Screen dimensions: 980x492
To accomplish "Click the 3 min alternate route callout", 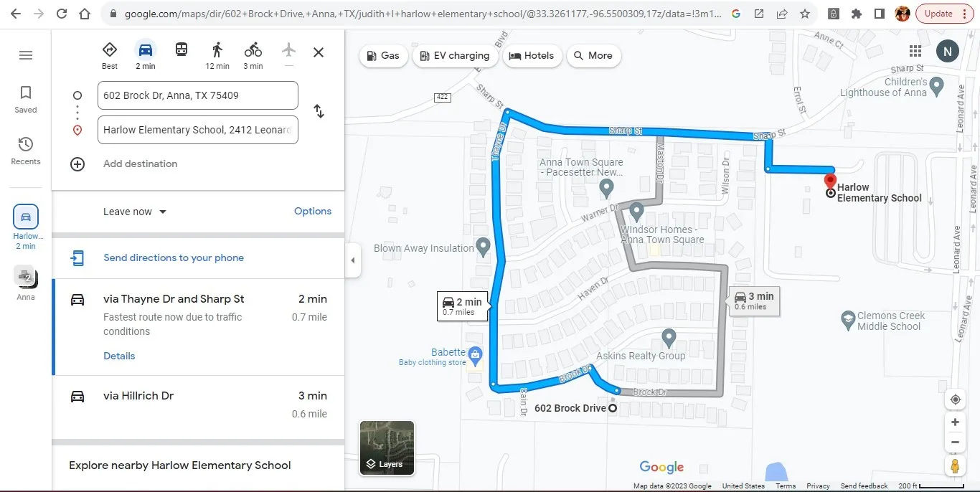I will (754, 300).
